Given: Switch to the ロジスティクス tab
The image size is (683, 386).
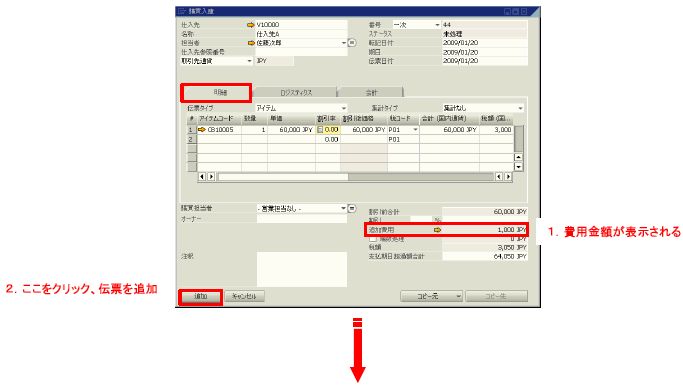Looking at the screenshot, I should click(x=296, y=92).
